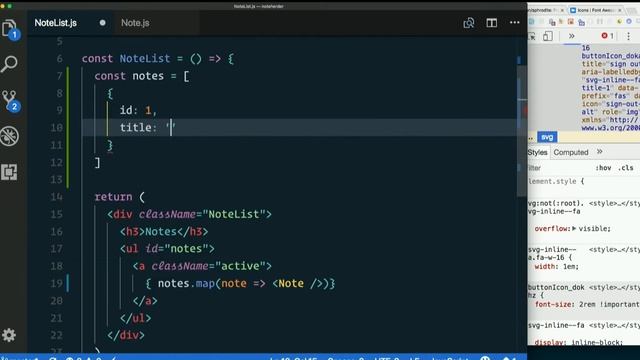Place cursor in title string on line 10
Viewport: 640px width, 360px height.
[x=171, y=127]
